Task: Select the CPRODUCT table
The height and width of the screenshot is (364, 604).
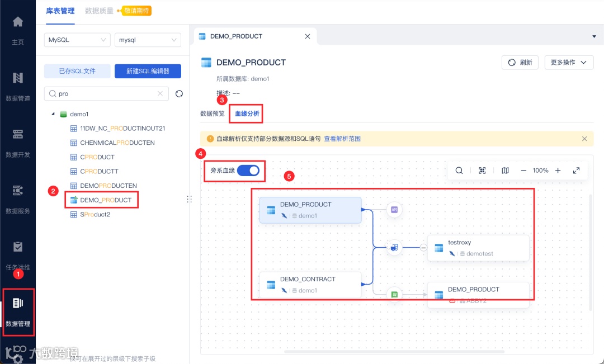Action: point(97,157)
